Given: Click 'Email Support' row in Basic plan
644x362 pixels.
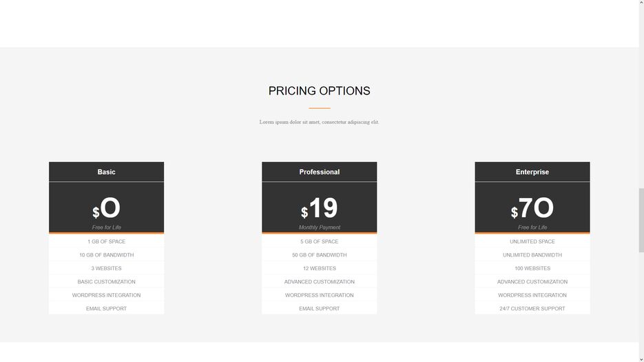Looking at the screenshot, I should pos(106,308).
